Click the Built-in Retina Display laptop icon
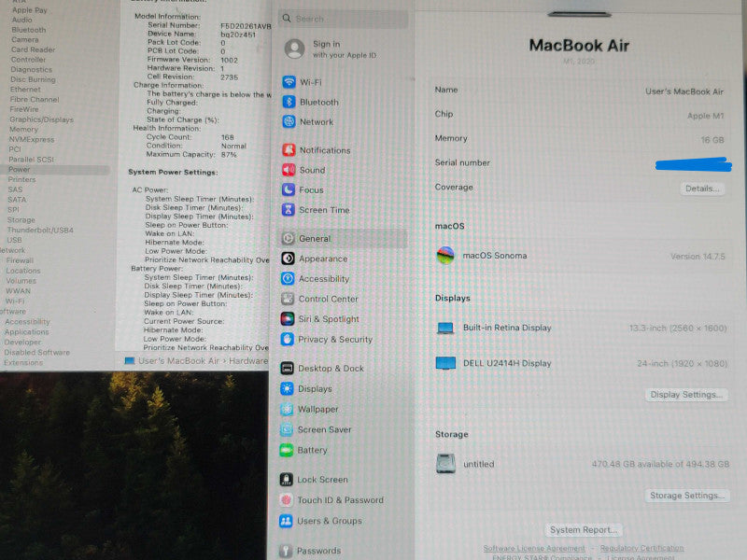This screenshot has height=560, width=747. [x=445, y=328]
